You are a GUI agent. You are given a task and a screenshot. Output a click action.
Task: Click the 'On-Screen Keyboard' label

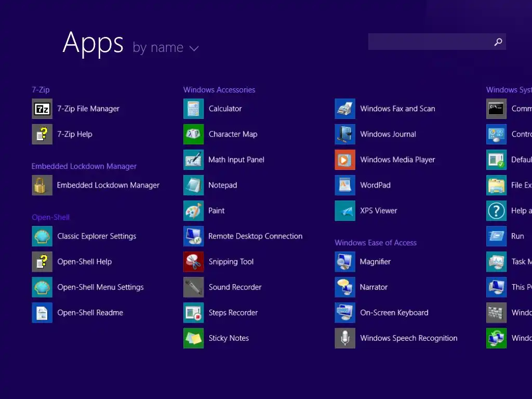(x=394, y=312)
